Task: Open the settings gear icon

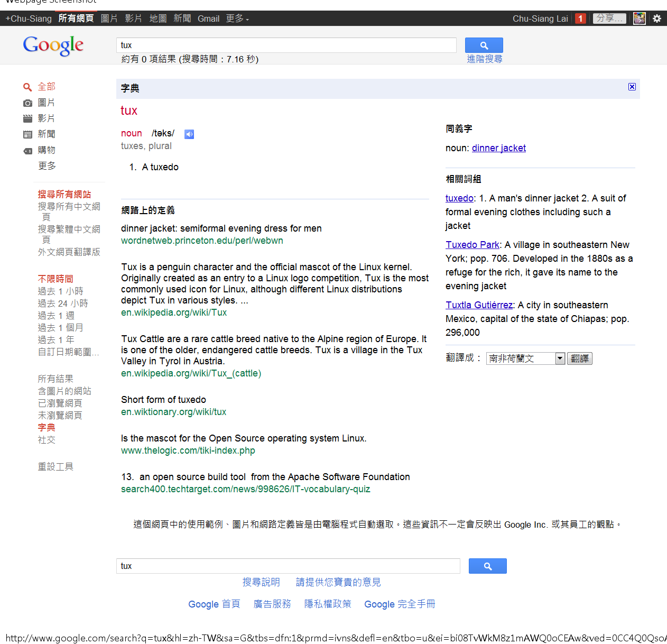Action: [x=657, y=19]
